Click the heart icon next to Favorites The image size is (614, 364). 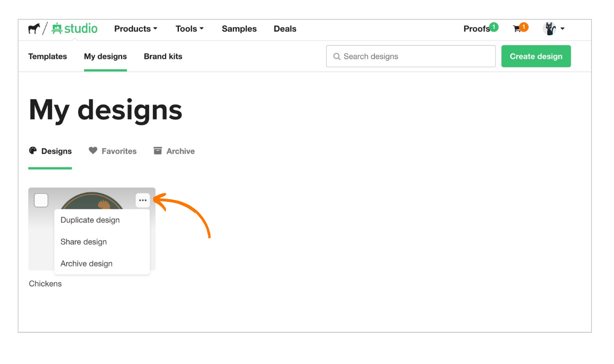(93, 150)
